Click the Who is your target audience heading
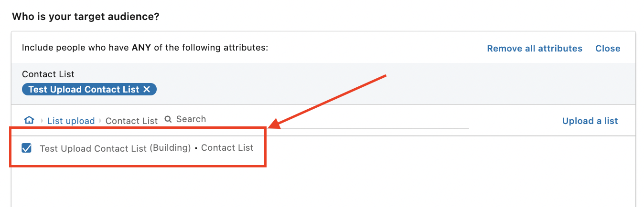The width and height of the screenshot is (644, 207). pos(86,17)
